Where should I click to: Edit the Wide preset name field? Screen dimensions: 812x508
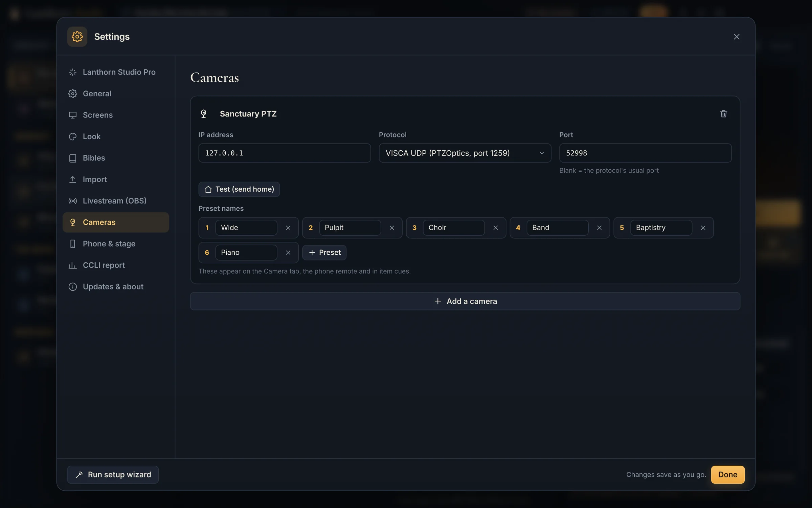click(246, 228)
